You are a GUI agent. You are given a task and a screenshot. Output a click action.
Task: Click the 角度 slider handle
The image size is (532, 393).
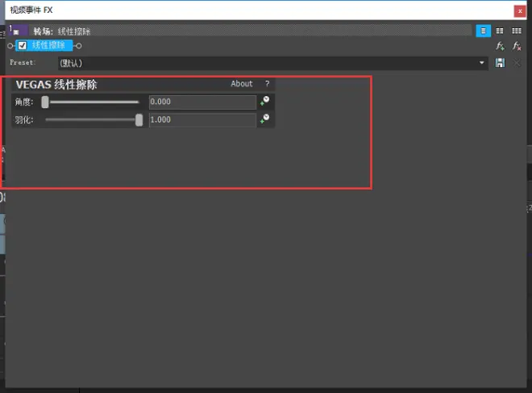[45, 102]
